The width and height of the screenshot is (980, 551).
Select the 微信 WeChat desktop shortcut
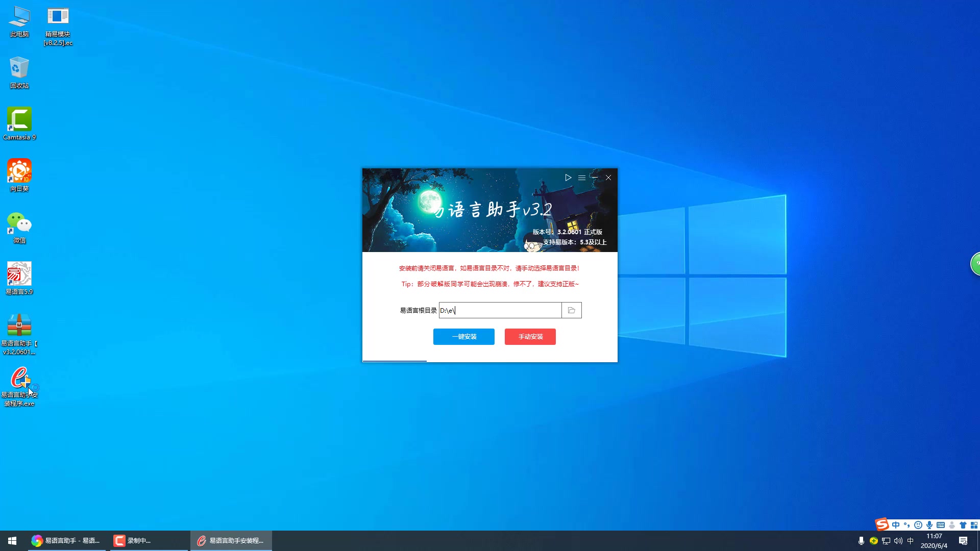pos(19,228)
